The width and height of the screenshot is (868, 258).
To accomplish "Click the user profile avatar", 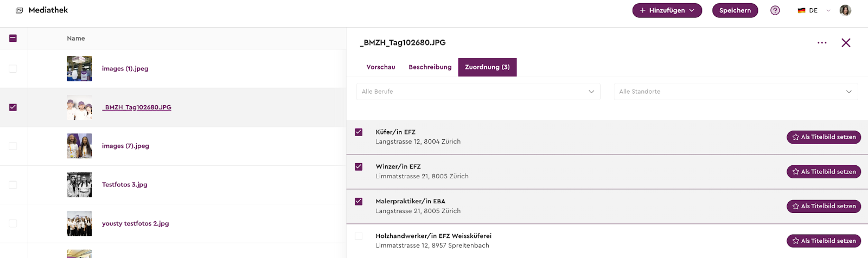I will point(845,10).
